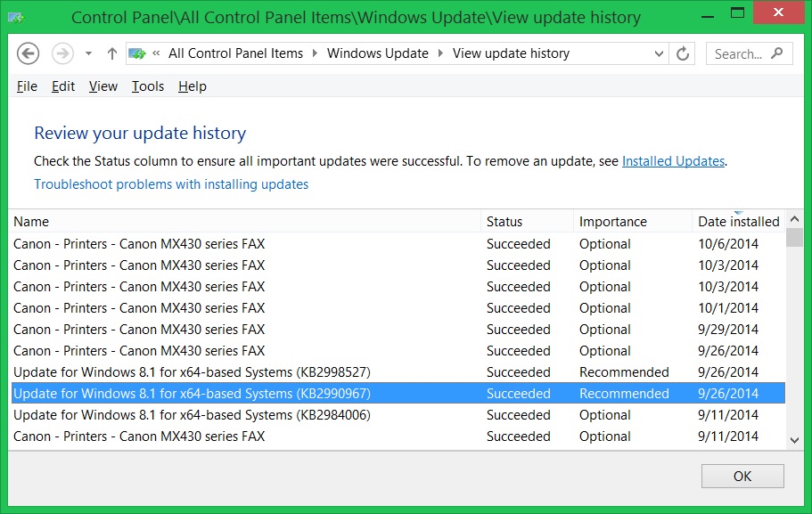
Task: Click the Back navigation arrow
Action: coord(29,53)
